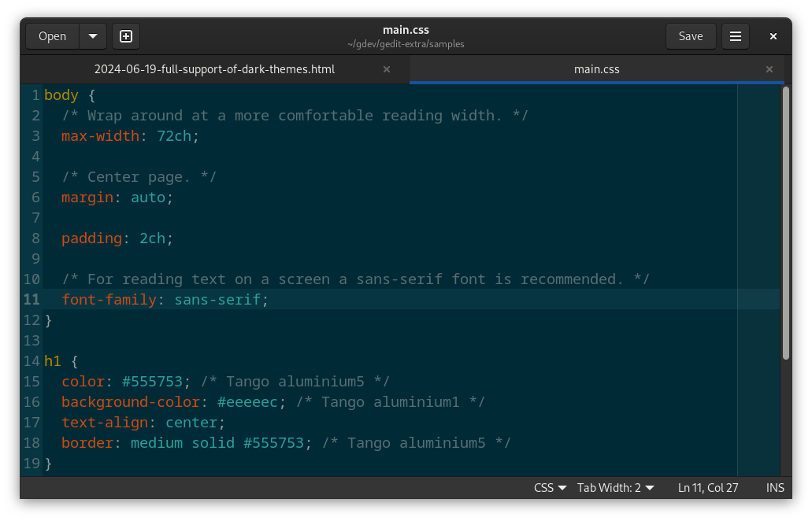Image resolution: width=812 pixels, height=521 pixels.
Task: Close the gedit window
Action: click(x=773, y=36)
